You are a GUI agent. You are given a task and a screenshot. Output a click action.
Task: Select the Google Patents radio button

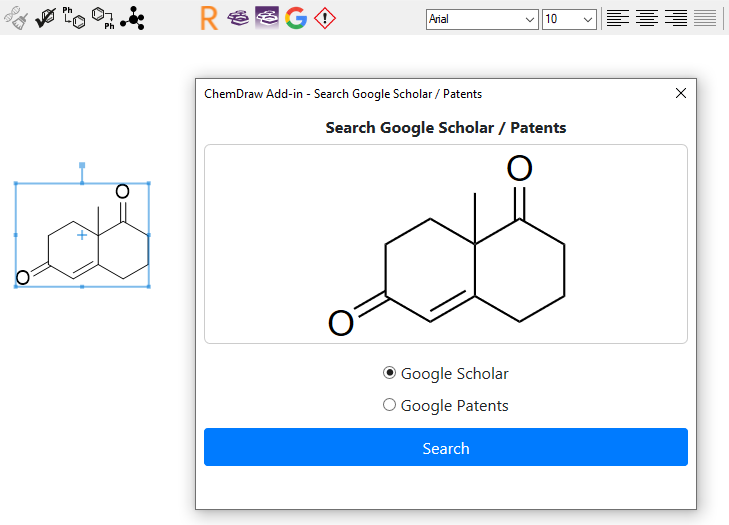click(389, 405)
